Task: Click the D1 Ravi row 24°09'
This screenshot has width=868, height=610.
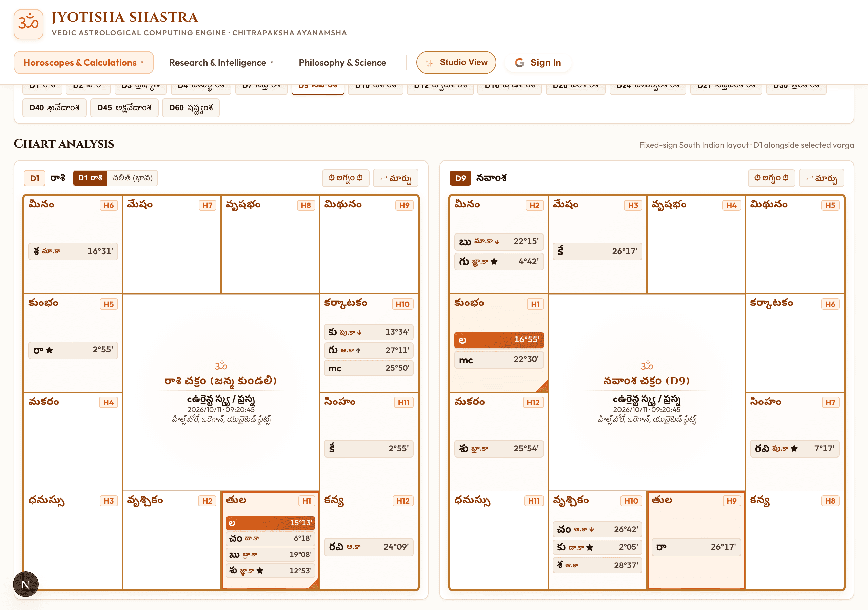Action: [369, 547]
